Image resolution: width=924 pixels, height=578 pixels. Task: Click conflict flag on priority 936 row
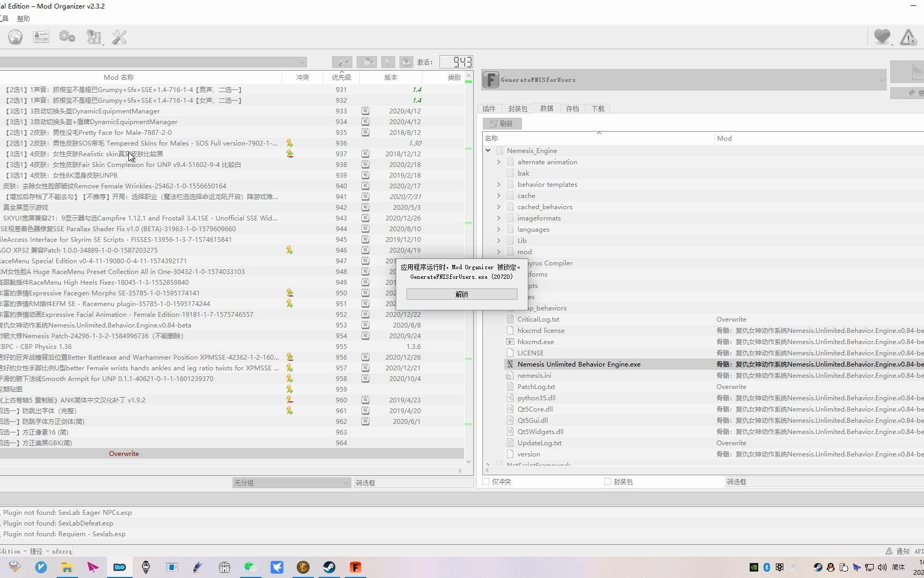[x=289, y=143]
